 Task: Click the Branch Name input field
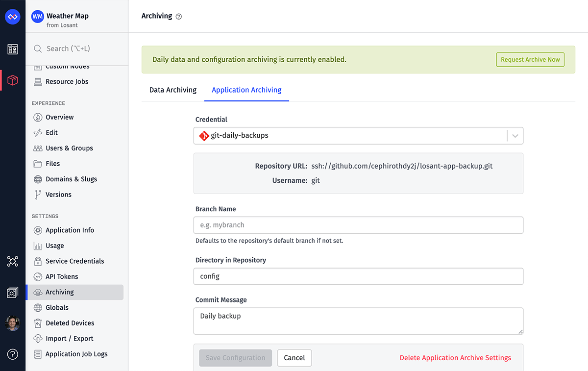[358, 225]
